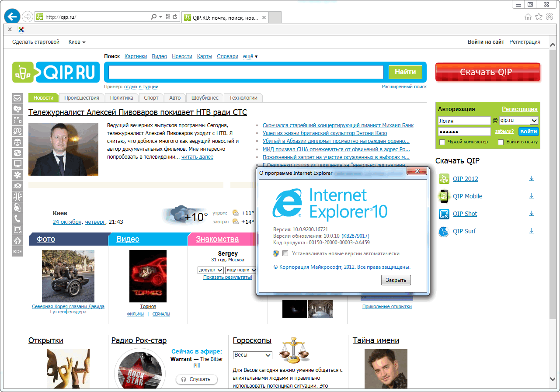The height and width of the screenshot is (392, 560).
Task: Click the flower icon in left sidebar
Action: click(17, 175)
